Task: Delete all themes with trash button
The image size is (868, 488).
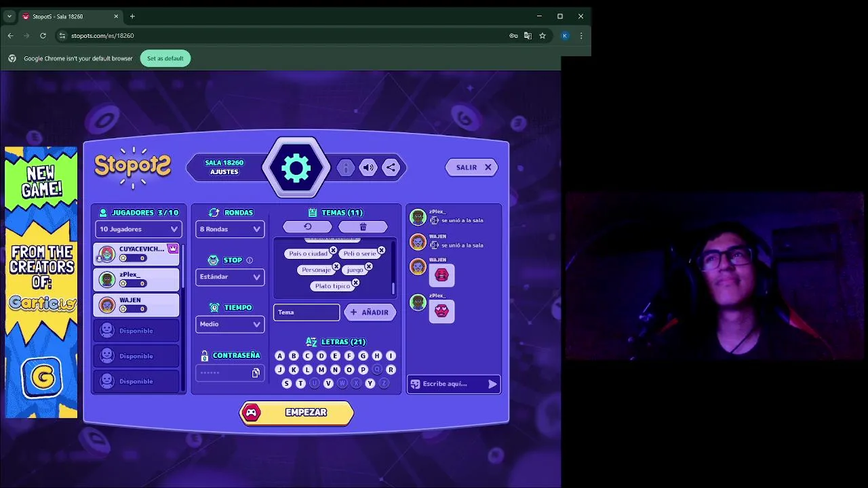Action: click(363, 227)
